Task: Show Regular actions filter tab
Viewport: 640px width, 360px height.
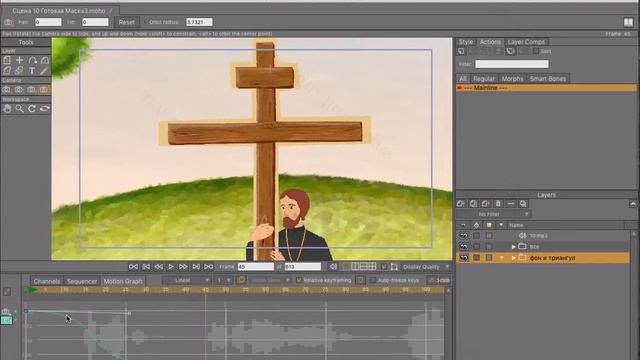Action: coord(484,79)
